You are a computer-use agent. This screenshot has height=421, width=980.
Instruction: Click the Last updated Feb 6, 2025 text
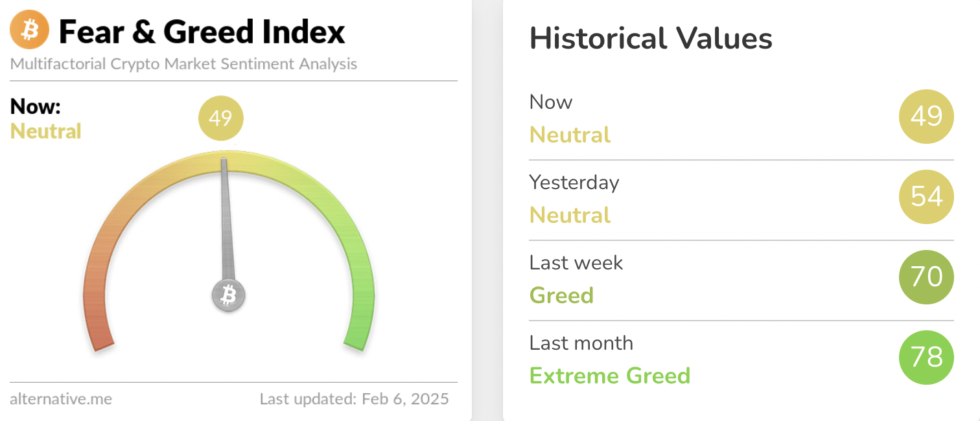coord(354,399)
